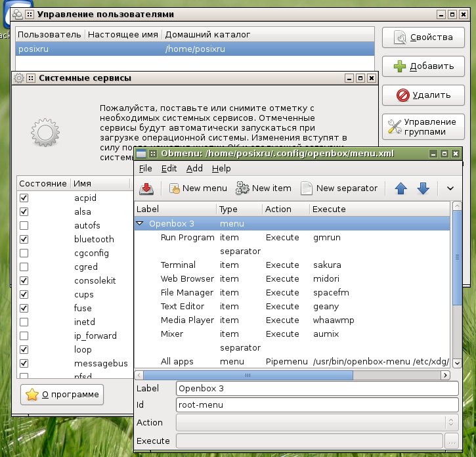476x457 pixels.
Task: Click the Id field containing root-menu
Action: point(317,404)
